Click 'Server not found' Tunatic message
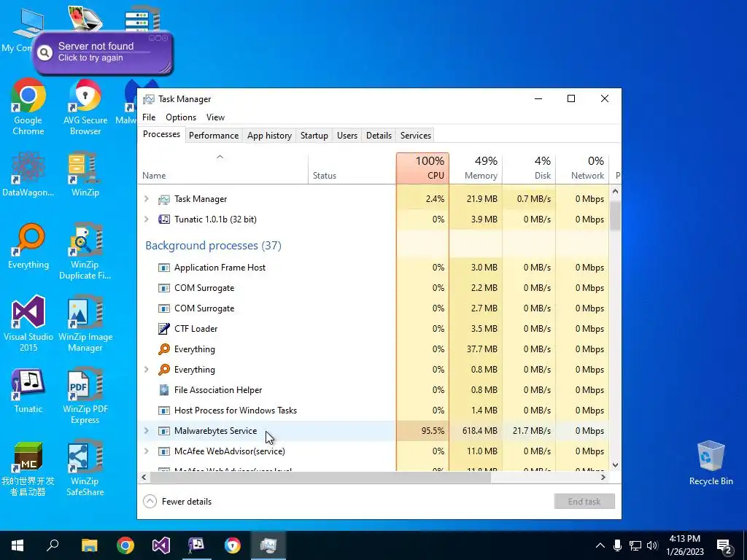 96,46
